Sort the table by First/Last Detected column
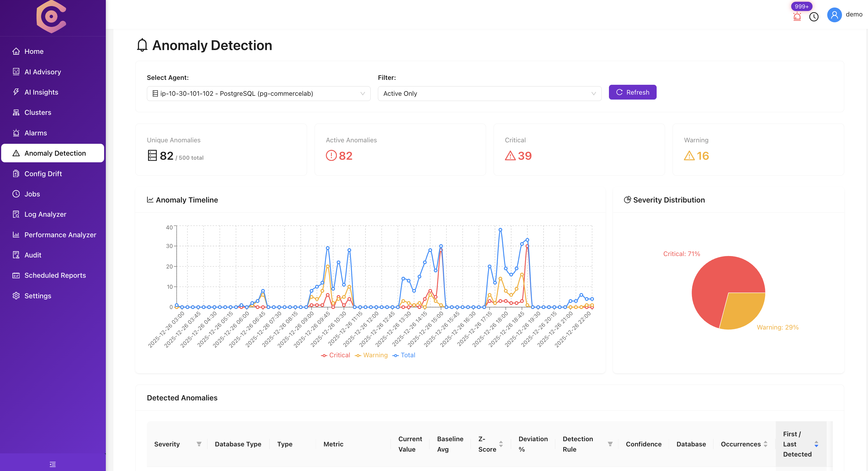 click(817, 444)
